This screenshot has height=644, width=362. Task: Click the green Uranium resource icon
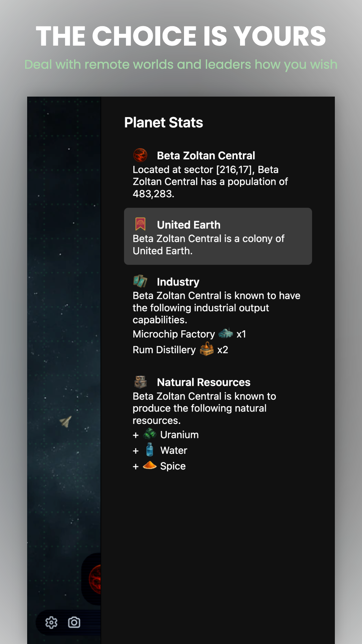point(149,434)
